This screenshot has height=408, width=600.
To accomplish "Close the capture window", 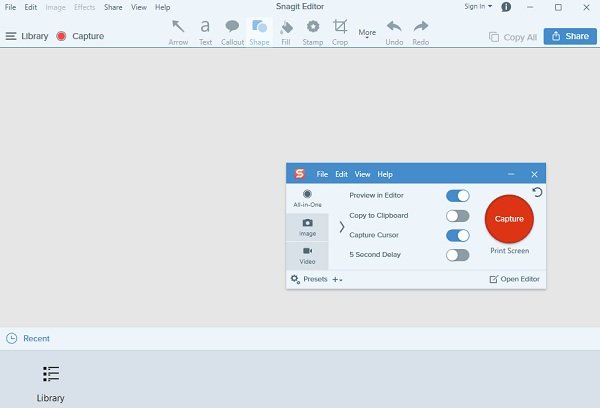I will click(534, 174).
